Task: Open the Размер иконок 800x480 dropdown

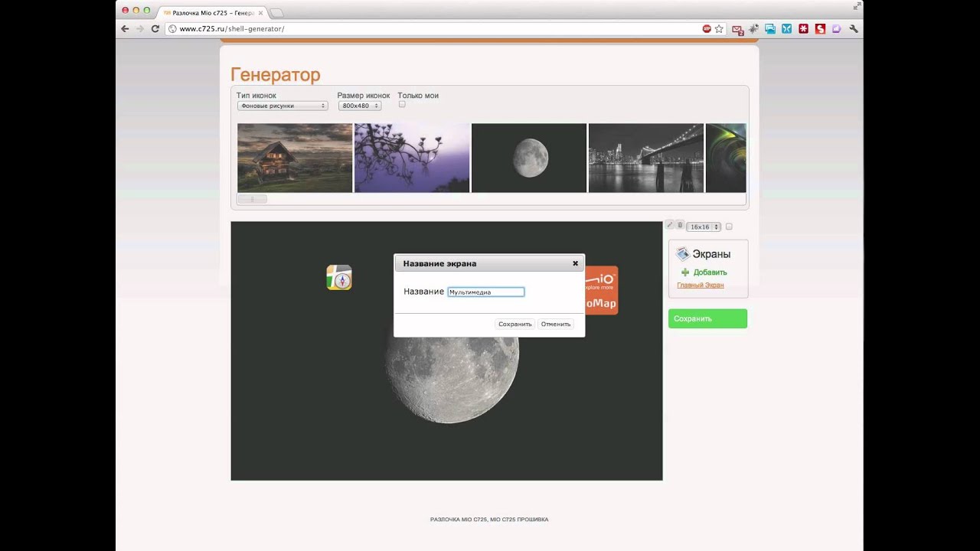Action: coord(360,106)
